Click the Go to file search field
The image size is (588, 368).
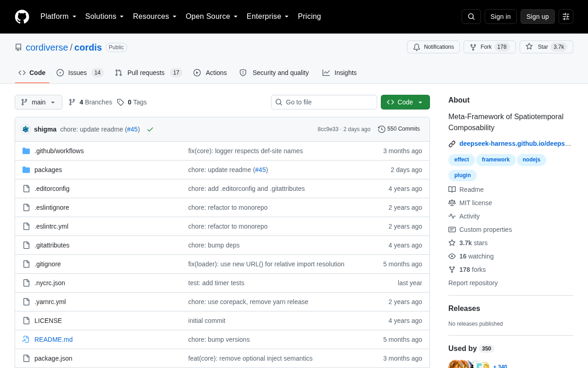click(324, 102)
